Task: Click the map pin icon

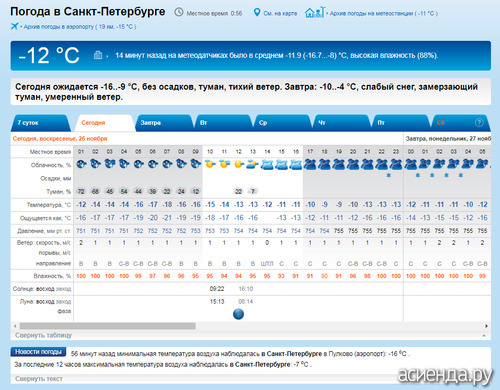Action: pyautogui.click(x=257, y=13)
